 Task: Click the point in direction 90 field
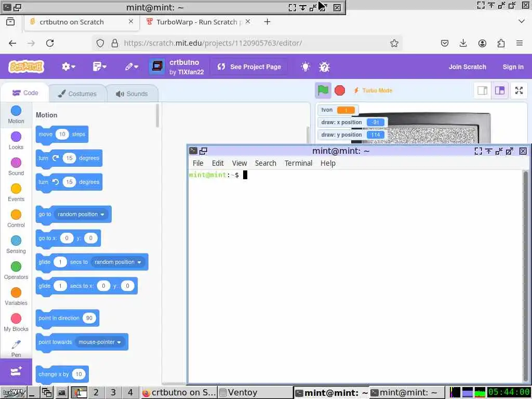tap(89, 318)
